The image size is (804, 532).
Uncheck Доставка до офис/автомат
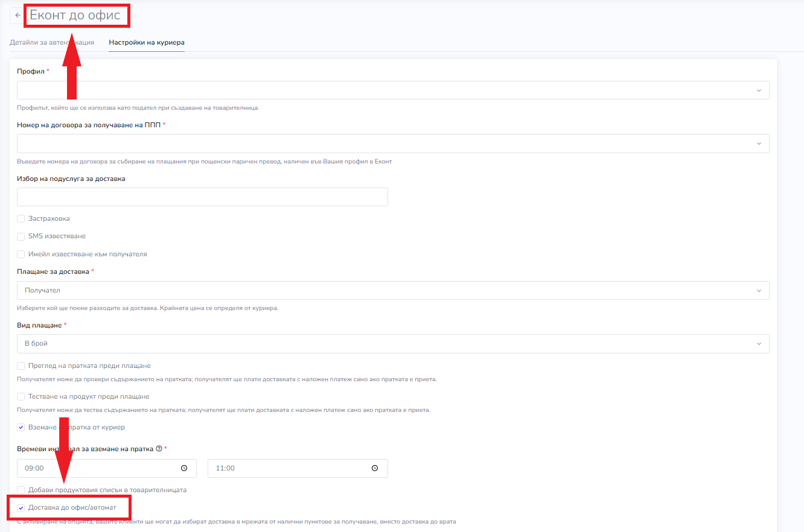click(21, 508)
